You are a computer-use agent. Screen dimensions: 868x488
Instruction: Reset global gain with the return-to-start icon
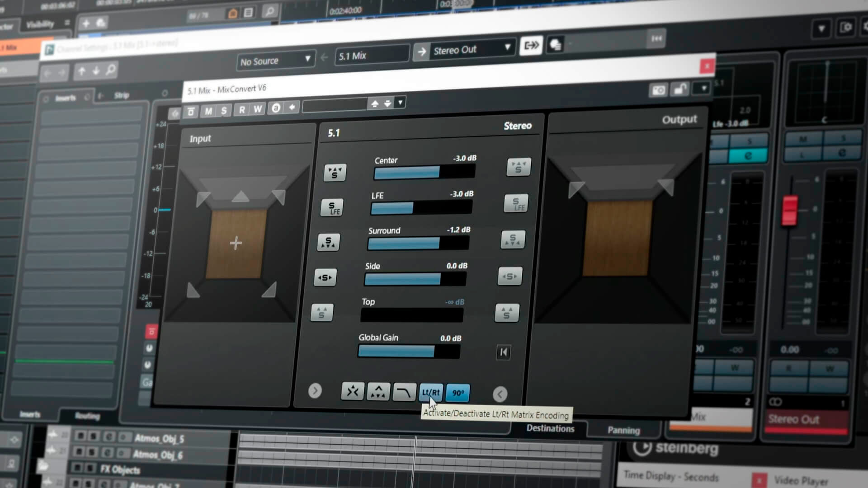(x=503, y=352)
